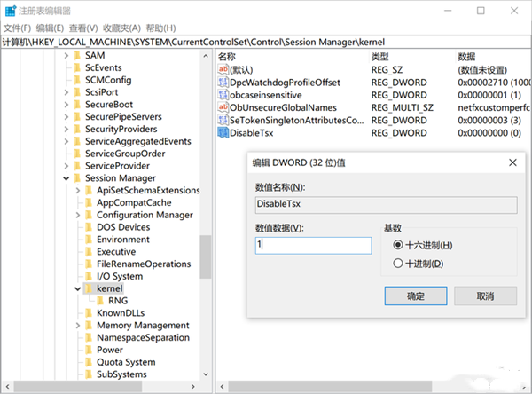Select the Quota System tree item

(126, 362)
